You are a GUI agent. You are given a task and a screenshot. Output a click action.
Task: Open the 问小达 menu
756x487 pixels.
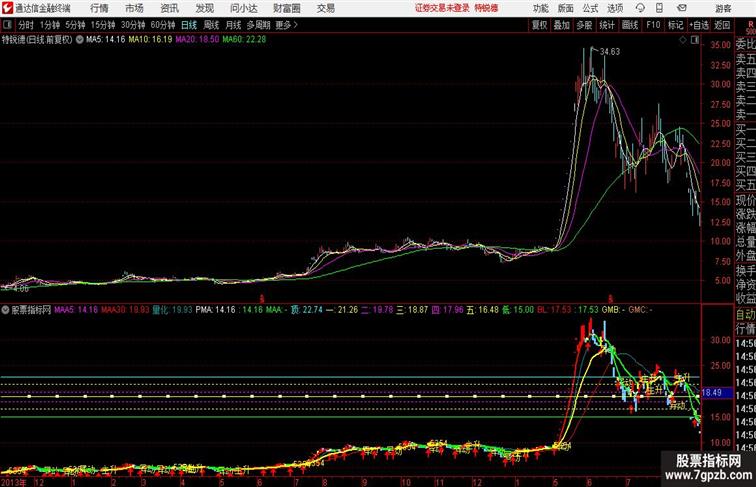(x=243, y=8)
